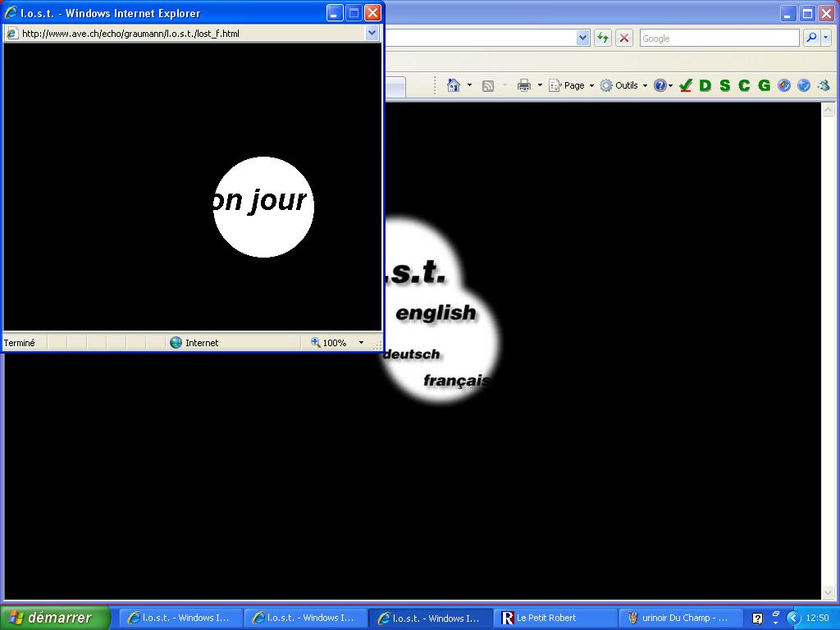This screenshot has height=630, width=840.
Task: Switch to Le Petit Robert taskbar item
Action: point(555,618)
